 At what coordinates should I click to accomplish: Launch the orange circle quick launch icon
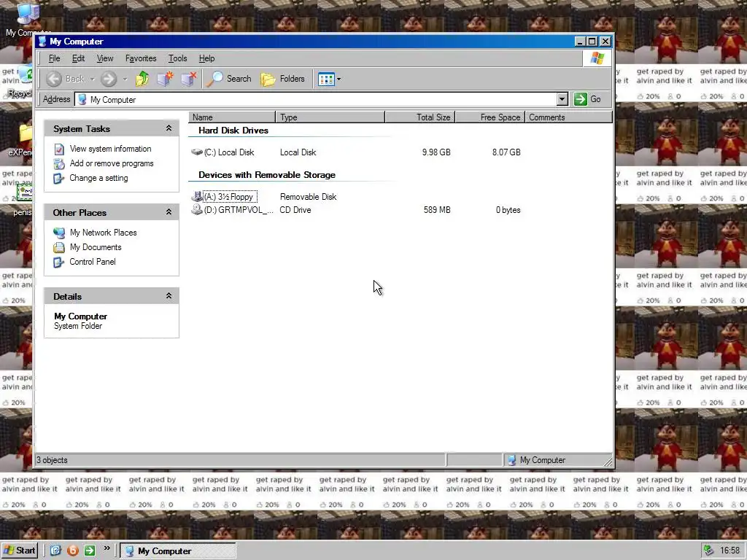(x=73, y=551)
